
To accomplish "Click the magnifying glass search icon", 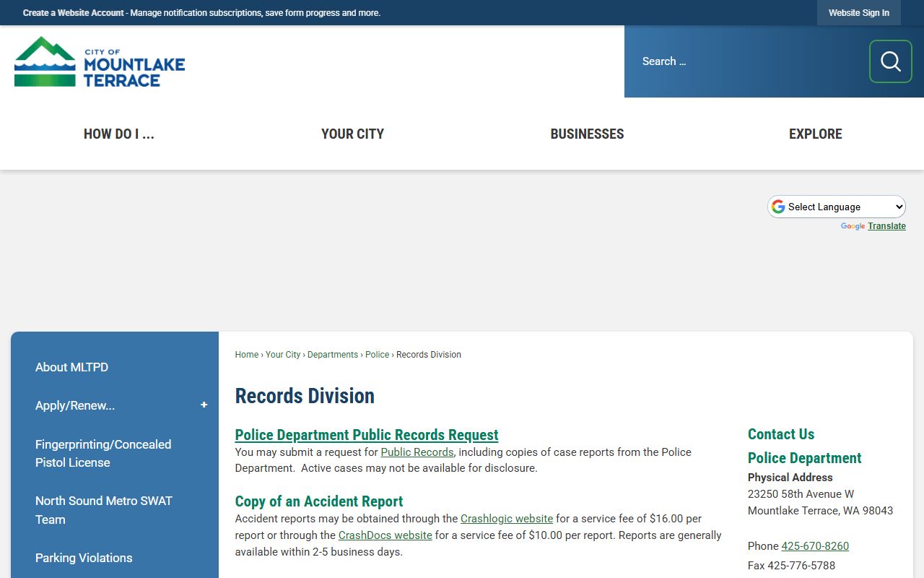I will (890, 61).
